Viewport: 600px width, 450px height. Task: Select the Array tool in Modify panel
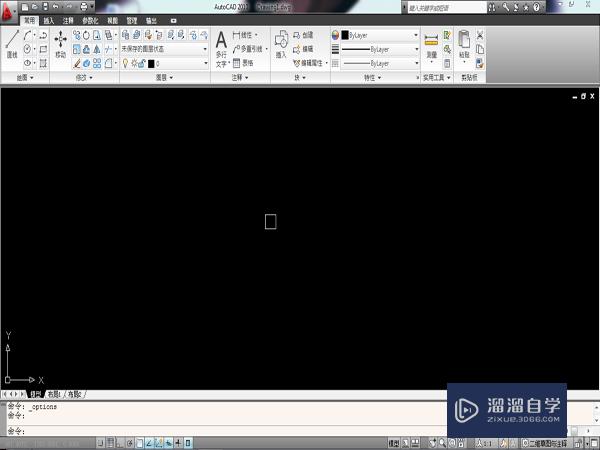coord(97,63)
